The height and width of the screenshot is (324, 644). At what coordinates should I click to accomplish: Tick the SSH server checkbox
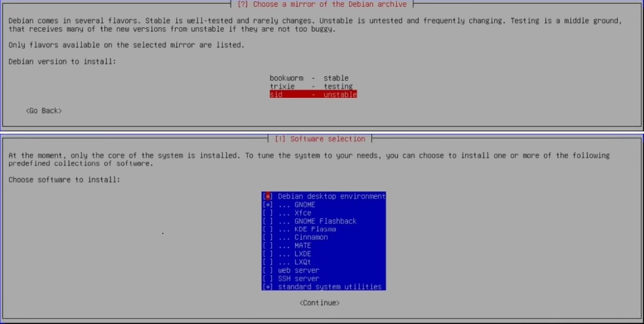268,279
